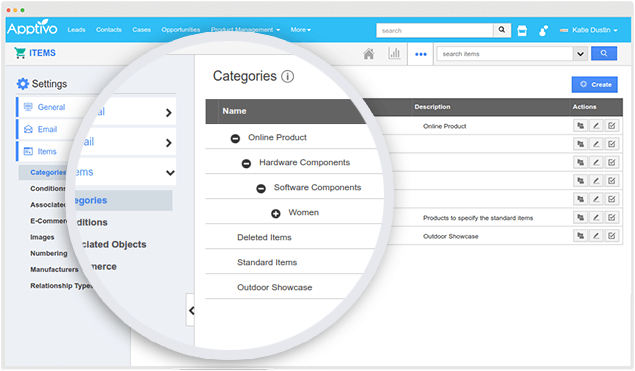Open Categories in settings sidebar

(x=48, y=173)
